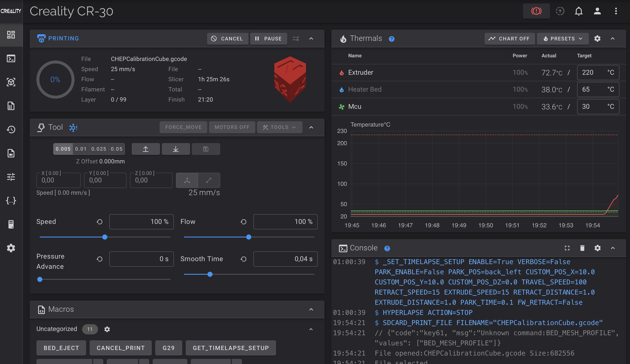Open Thermals settings gear

click(x=597, y=39)
